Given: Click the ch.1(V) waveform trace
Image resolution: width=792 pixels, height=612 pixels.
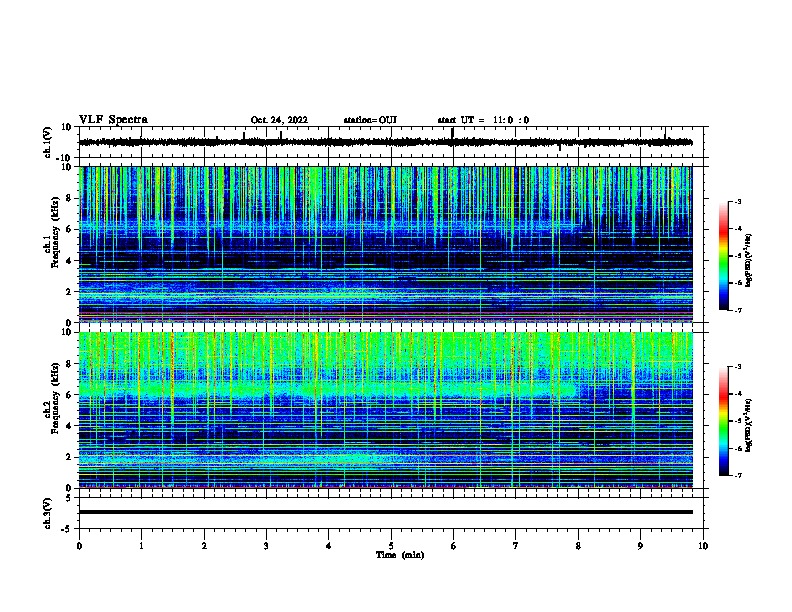Looking at the screenshot, I should [385, 142].
